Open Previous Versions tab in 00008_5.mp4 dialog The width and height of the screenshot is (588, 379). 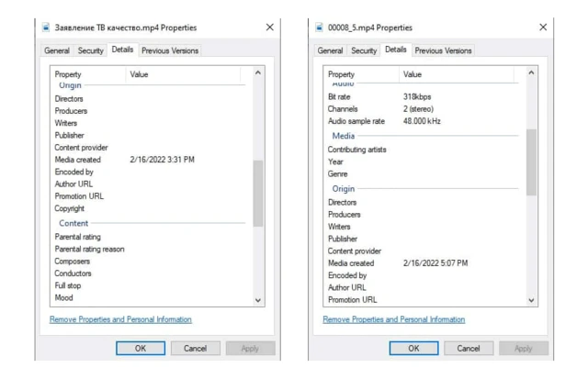444,50
